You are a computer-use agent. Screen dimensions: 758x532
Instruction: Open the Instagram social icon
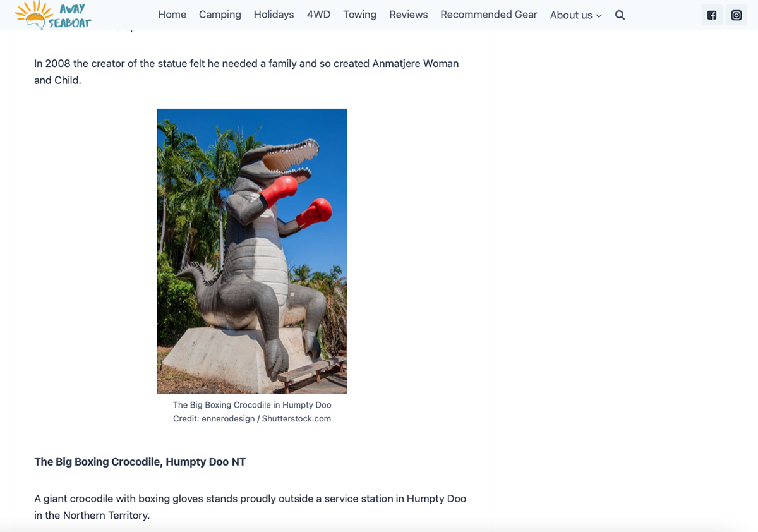[x=737, y=15]
